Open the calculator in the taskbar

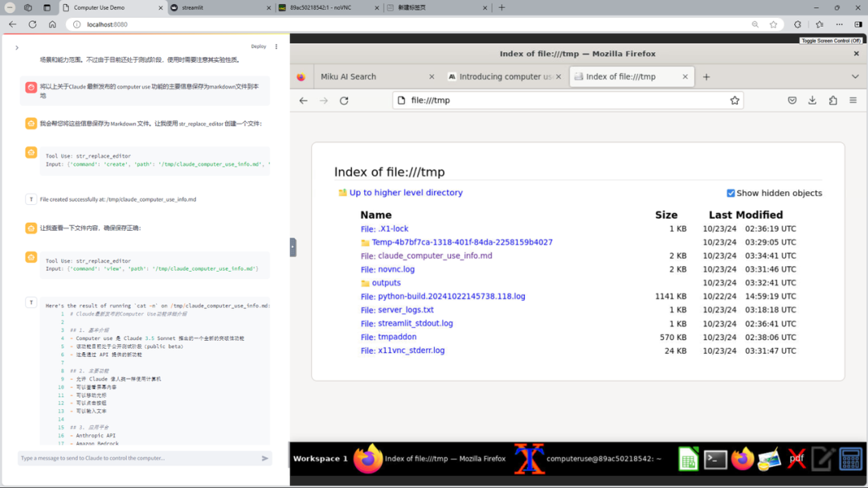[850, 458]
